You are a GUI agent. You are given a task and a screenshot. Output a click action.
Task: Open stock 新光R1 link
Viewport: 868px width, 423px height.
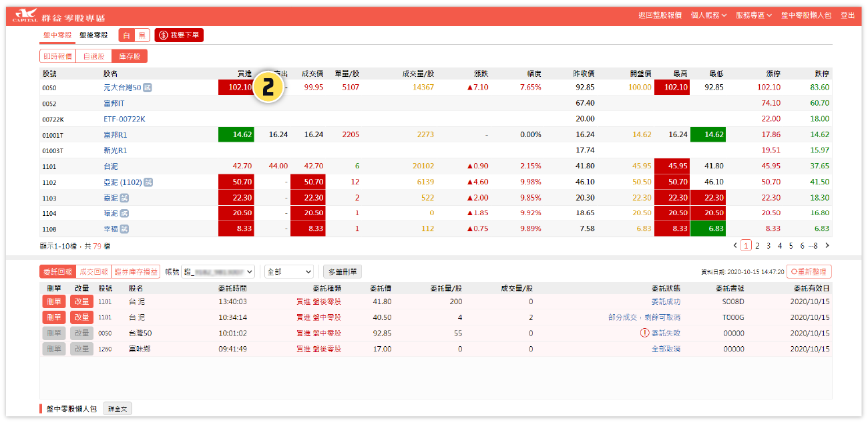click(x=115, y=150)
